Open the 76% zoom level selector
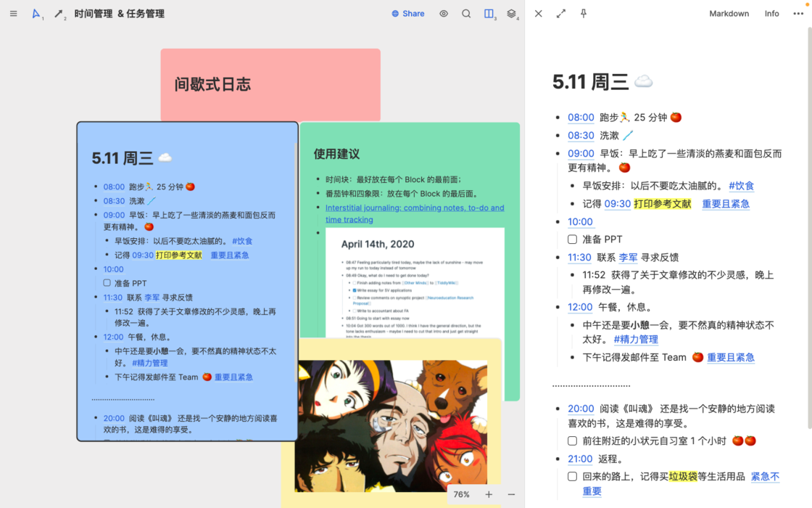 click(x=461, y=494)
